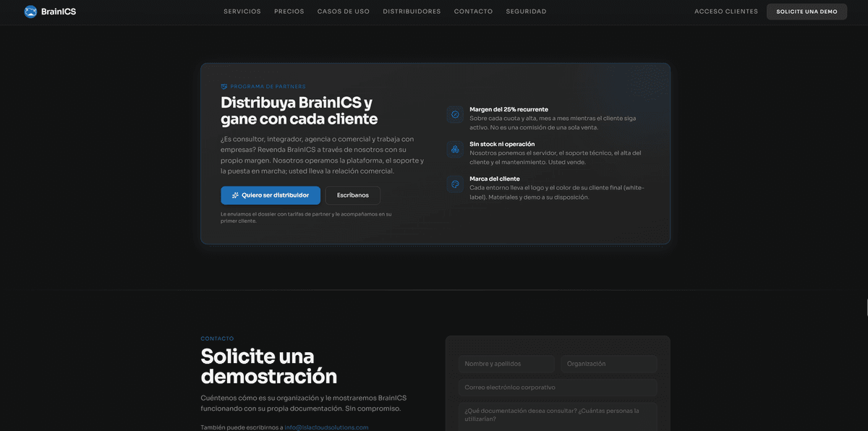Click Quiero ser distribuidor button

(271, 195)
